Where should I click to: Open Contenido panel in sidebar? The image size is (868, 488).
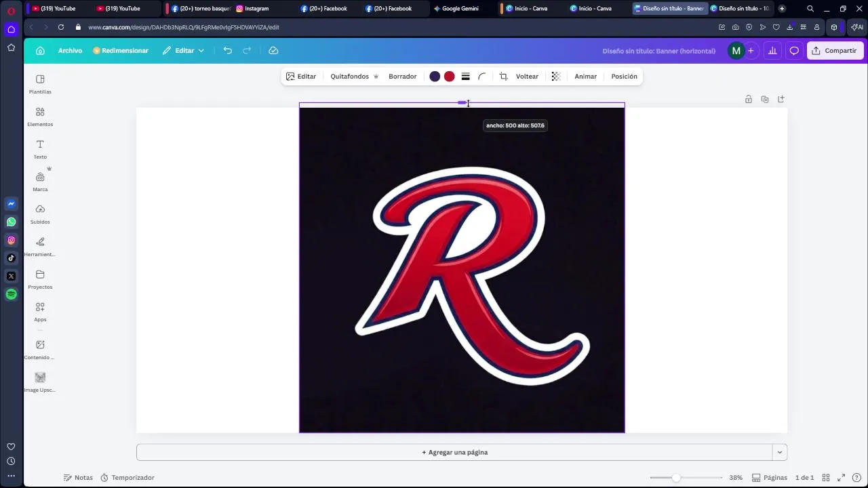tap(40, 350)
